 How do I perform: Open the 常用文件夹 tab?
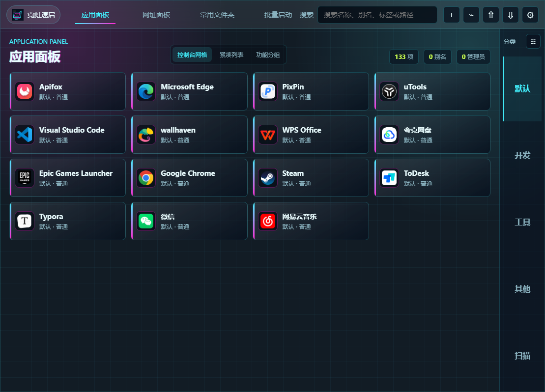point(217,15)
